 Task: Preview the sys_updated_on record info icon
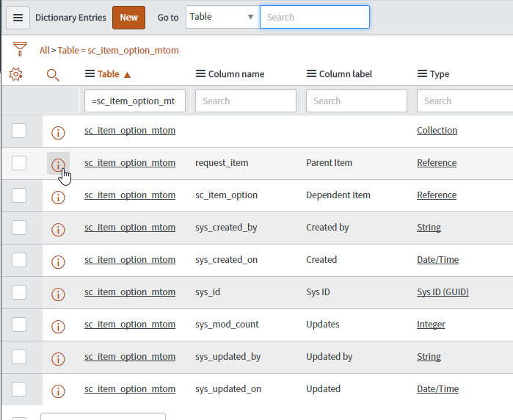coord(58,391)
